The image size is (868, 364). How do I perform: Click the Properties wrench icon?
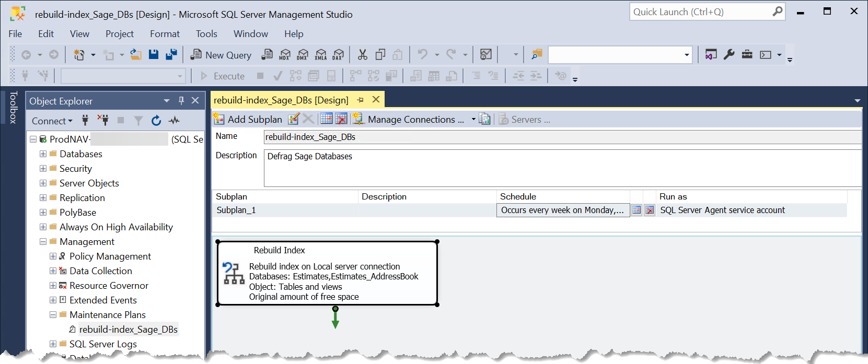[729, 54]
